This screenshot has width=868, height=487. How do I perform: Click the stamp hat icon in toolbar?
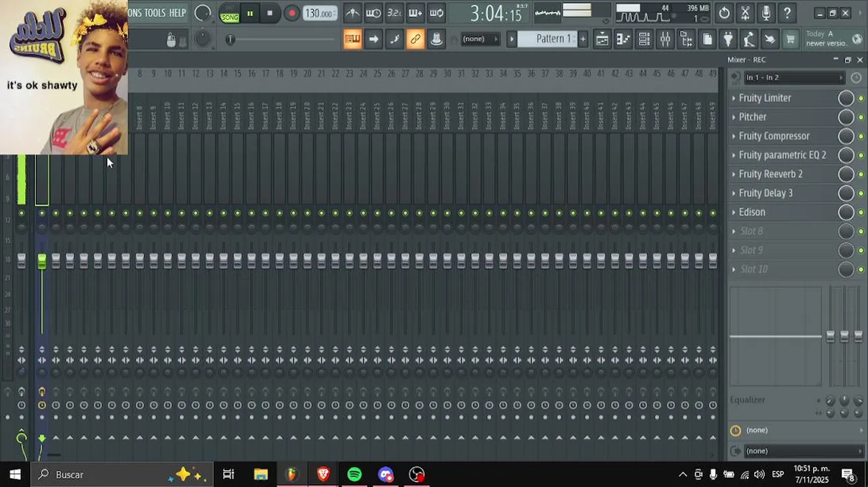pos(437,39)
